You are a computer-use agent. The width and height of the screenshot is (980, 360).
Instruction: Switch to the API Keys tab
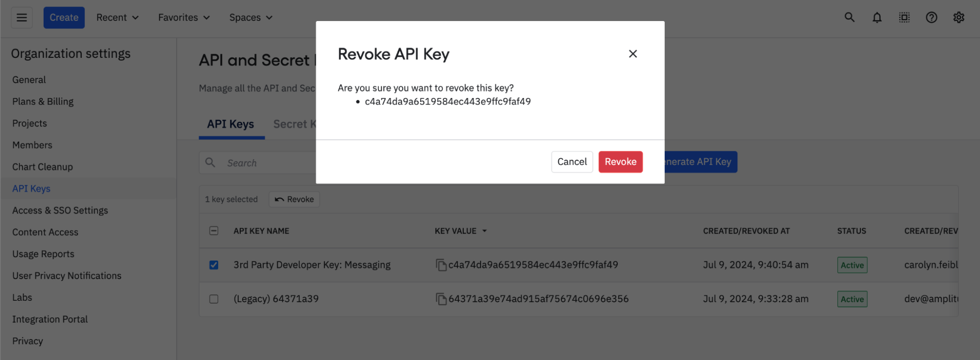(230, 124)
